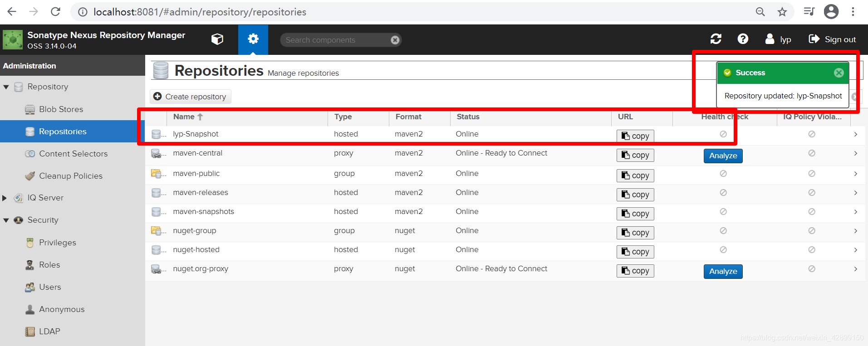
Task: Copy URL of nuget-group repository
Action: click(635, 233)
